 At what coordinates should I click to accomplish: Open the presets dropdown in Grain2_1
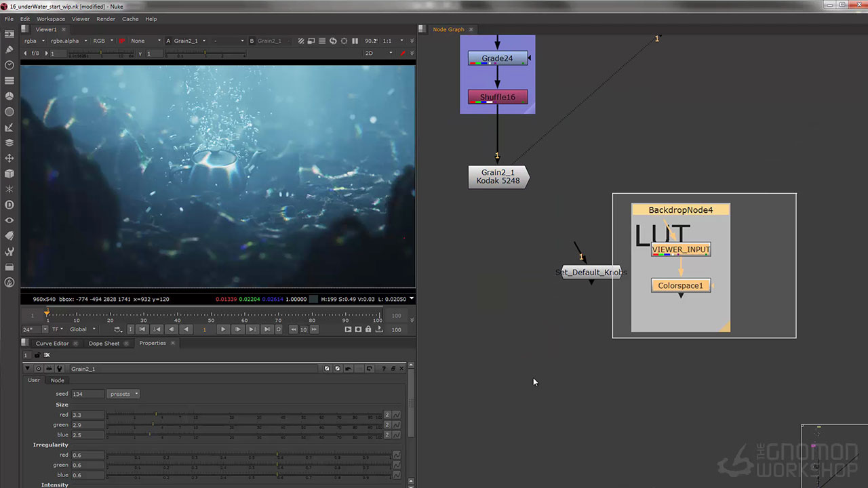[123, 394]
